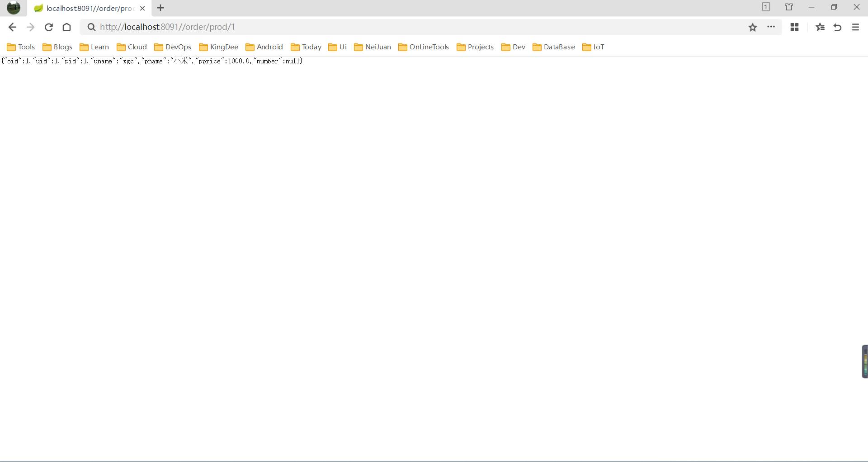Open the Blogs bookmark folder
Viewport: 868px width, 462px height.
[x=57, y=47]
